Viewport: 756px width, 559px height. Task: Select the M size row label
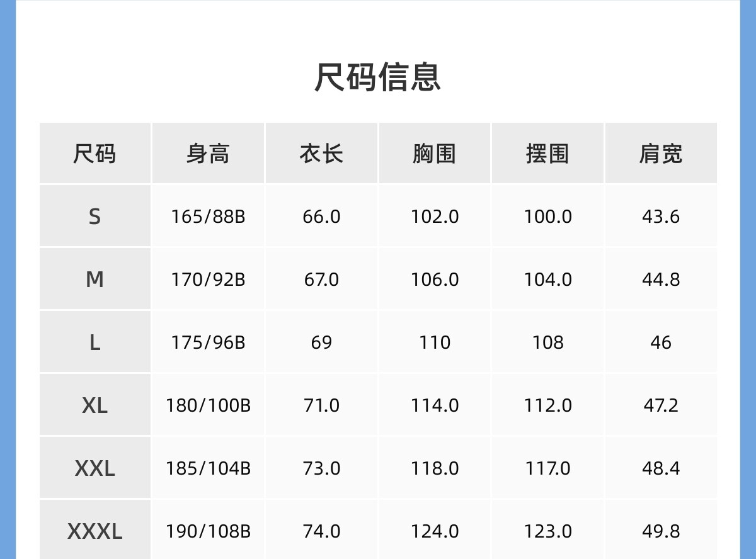pos(94,279)
